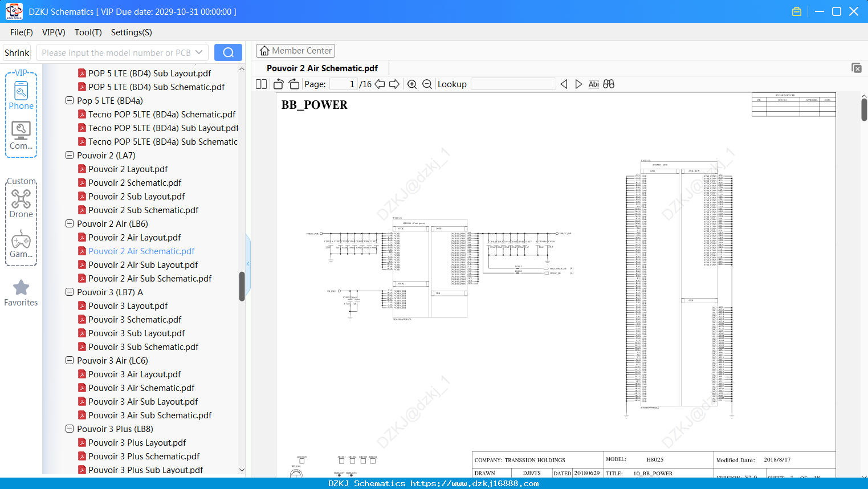Viewport: 868px width, 489px height.
Task: Open the Tool(T) menu
Action: click(88, 32)
